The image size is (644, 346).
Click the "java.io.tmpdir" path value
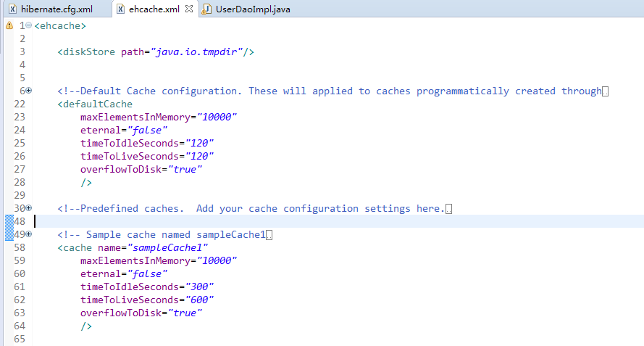coord(196,52)
